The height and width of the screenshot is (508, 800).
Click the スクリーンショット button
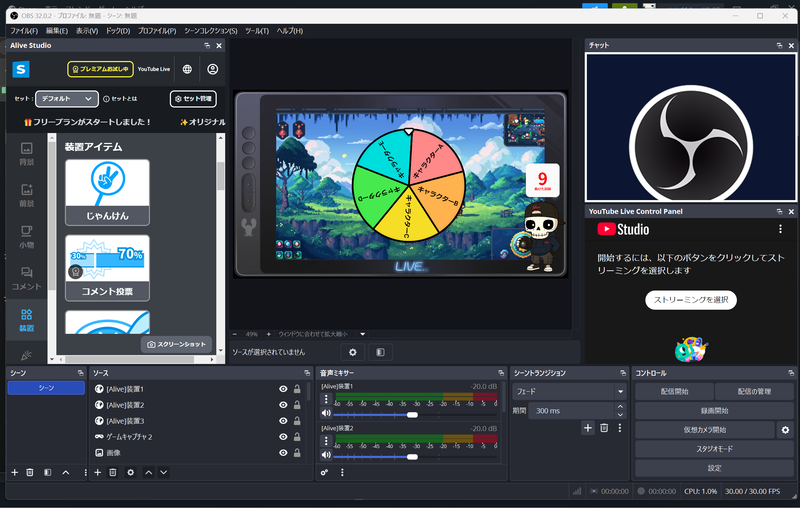point(177,344)
